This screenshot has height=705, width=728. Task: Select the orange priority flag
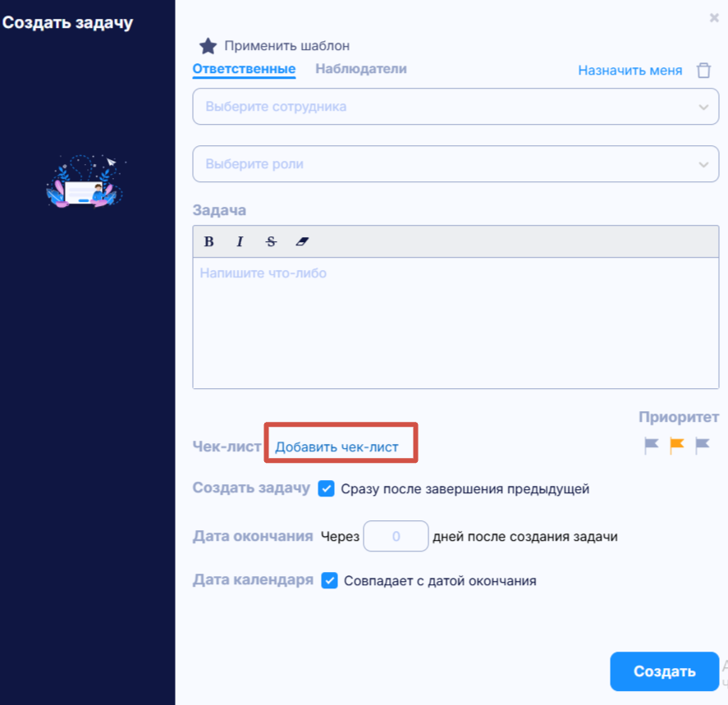(677, 445)
